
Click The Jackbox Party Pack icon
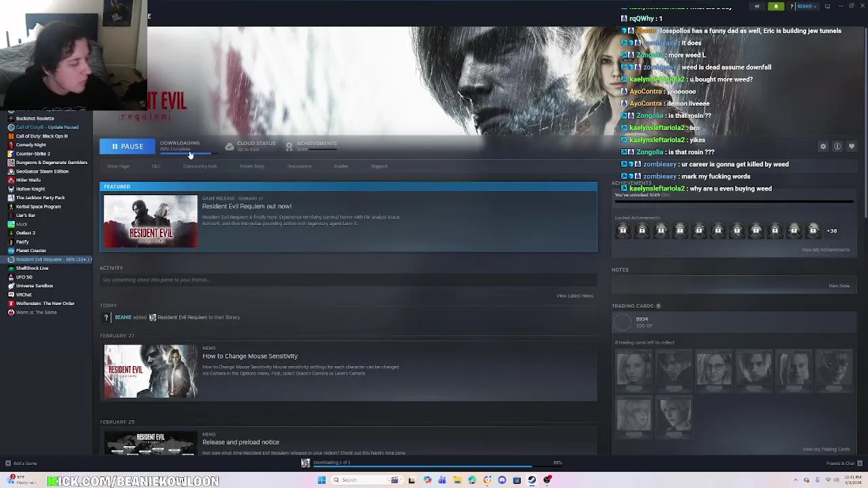[x=11, y=198]
